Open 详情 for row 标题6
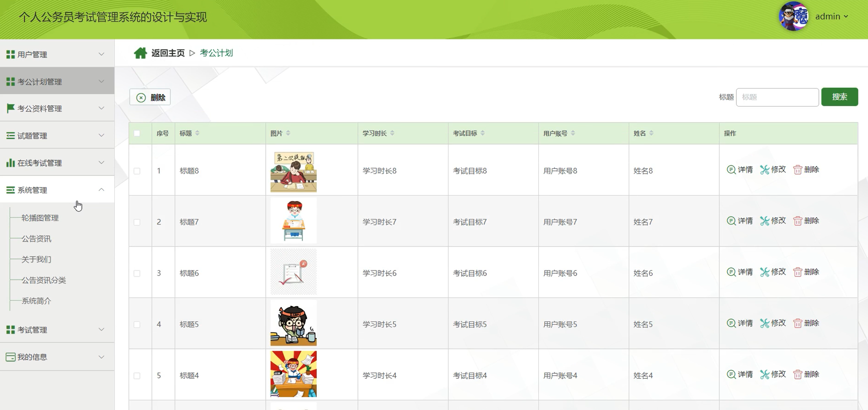The height and width of the screenshot is (410, 868). pyautogui.click(x=740, y=272)
